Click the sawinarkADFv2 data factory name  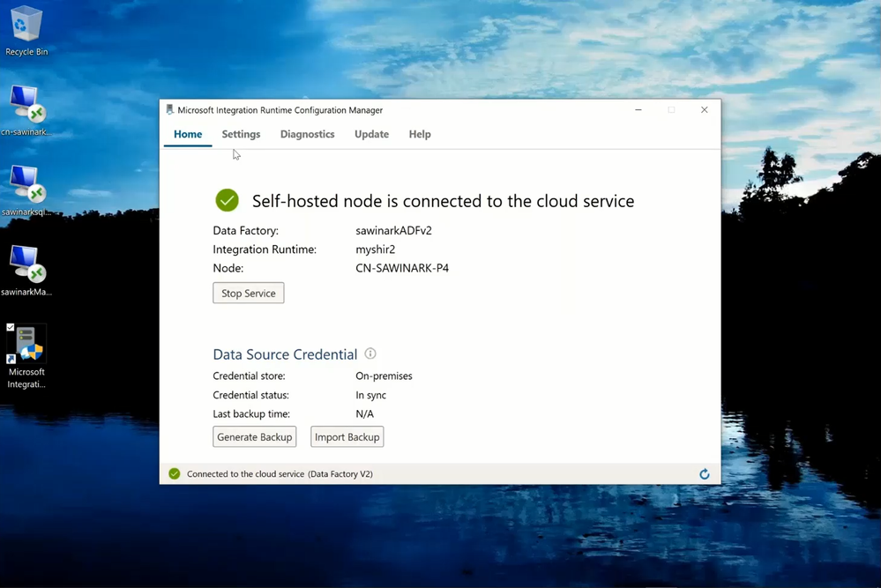click(393, 230)
